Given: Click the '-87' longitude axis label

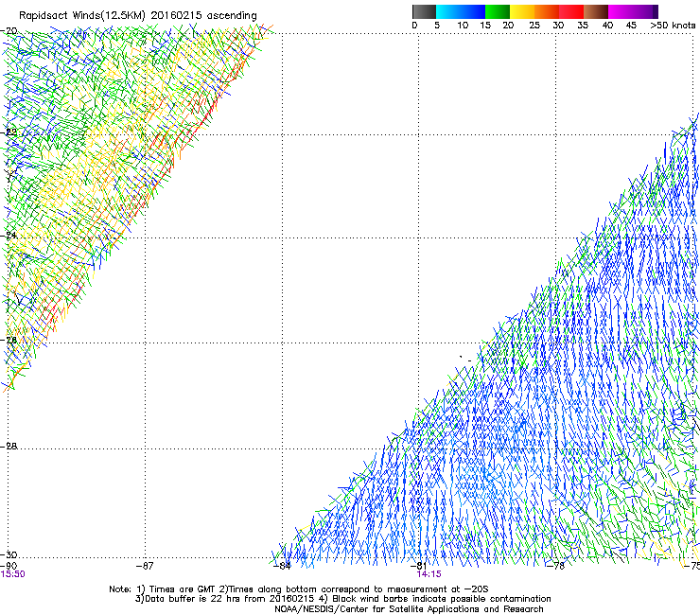Looking at the screenshot, I should (145, 566).
